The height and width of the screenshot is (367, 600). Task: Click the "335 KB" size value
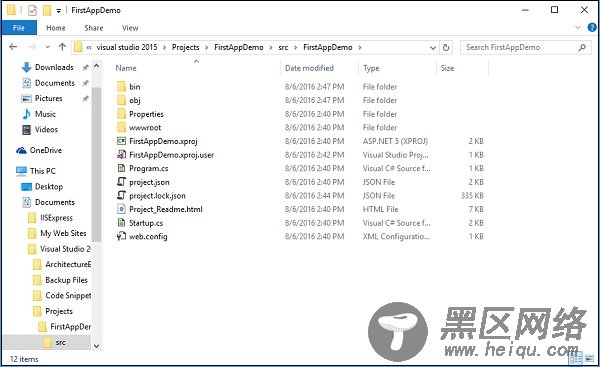point(472,196)
